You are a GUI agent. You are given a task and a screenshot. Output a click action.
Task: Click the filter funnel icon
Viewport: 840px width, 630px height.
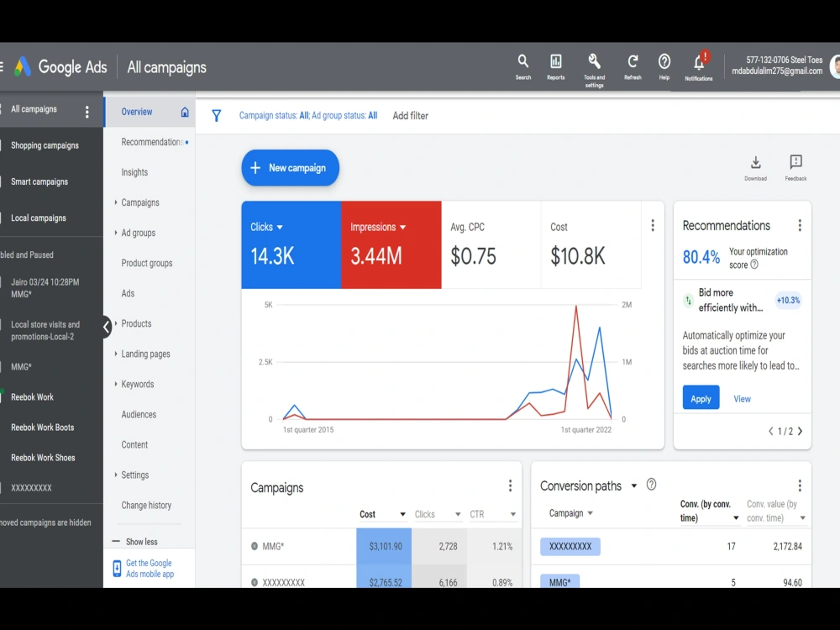click(217, 116)
